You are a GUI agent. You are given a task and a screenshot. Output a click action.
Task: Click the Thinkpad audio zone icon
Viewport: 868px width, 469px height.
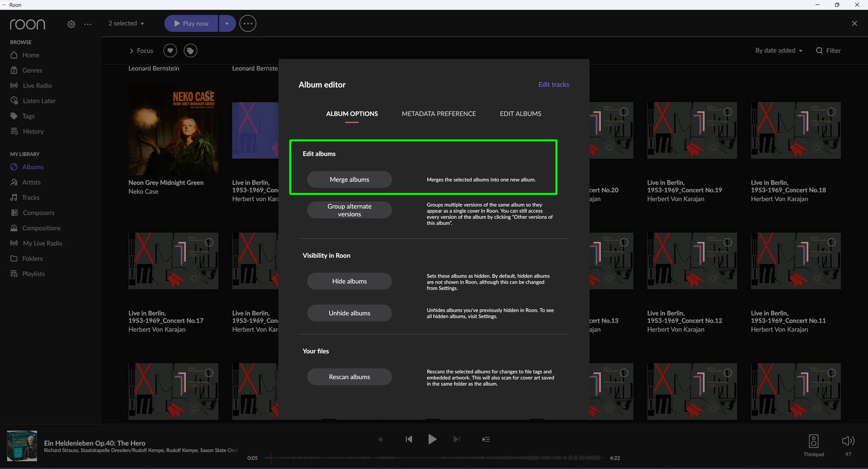point(813,441)
